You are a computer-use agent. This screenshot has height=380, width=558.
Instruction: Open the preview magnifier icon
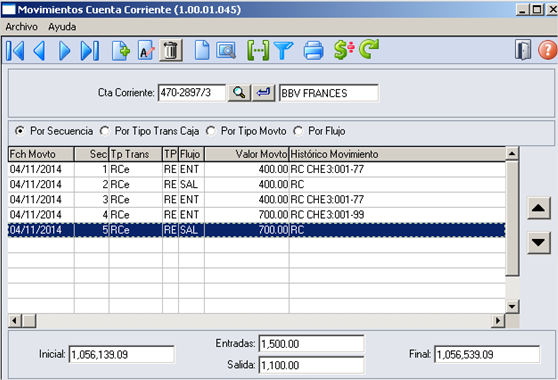click(226, 51)
